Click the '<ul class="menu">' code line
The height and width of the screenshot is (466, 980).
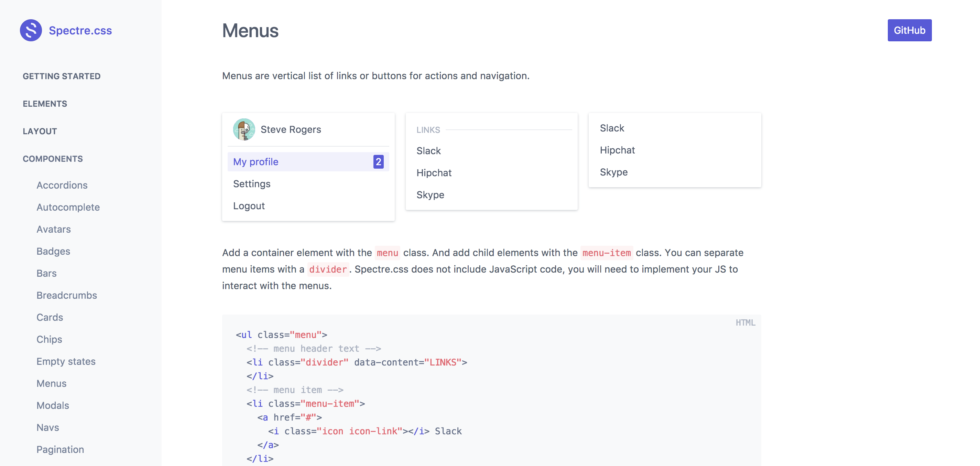[281, 335]
